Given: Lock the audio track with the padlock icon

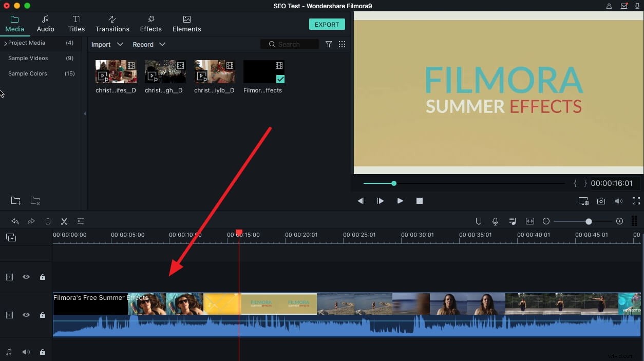Looking at the screenshot, I should click(43, 352).
